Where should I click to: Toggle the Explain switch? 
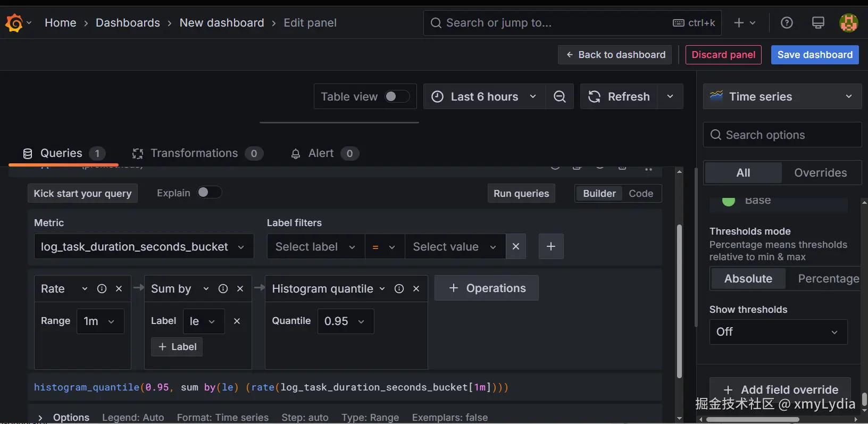(x=210, y=193)
